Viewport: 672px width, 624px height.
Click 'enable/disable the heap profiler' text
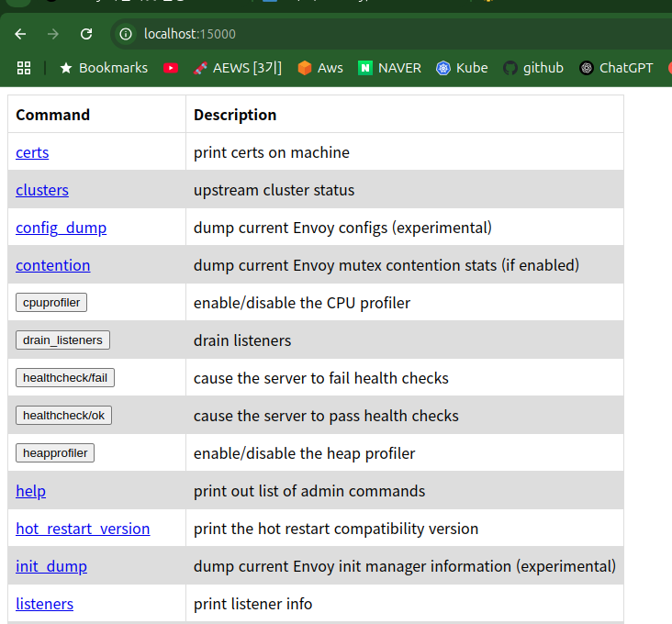tap(304, 453)
